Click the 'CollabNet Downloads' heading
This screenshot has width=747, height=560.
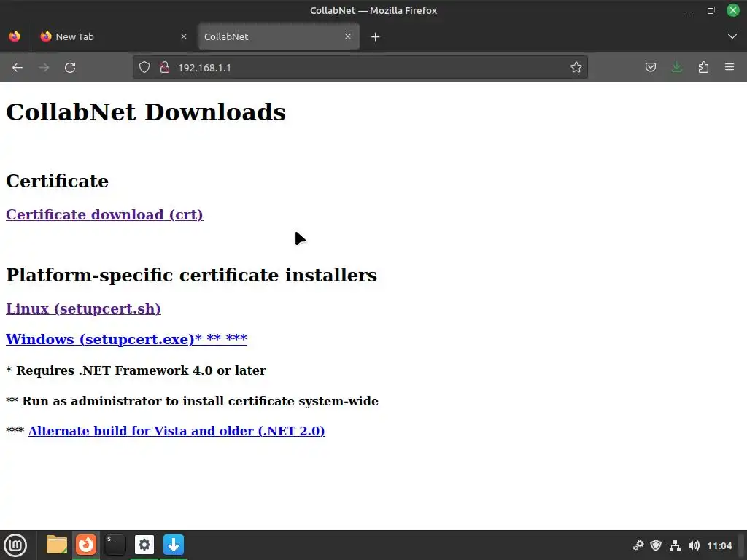tap(146, 112)
